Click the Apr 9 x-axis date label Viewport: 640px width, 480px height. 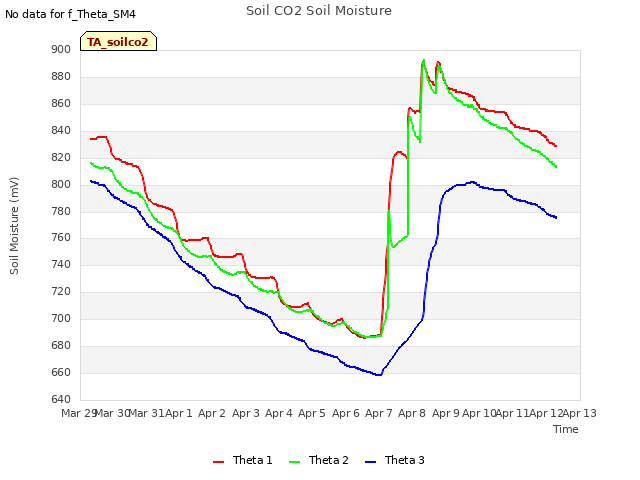(x=446, y=413)
